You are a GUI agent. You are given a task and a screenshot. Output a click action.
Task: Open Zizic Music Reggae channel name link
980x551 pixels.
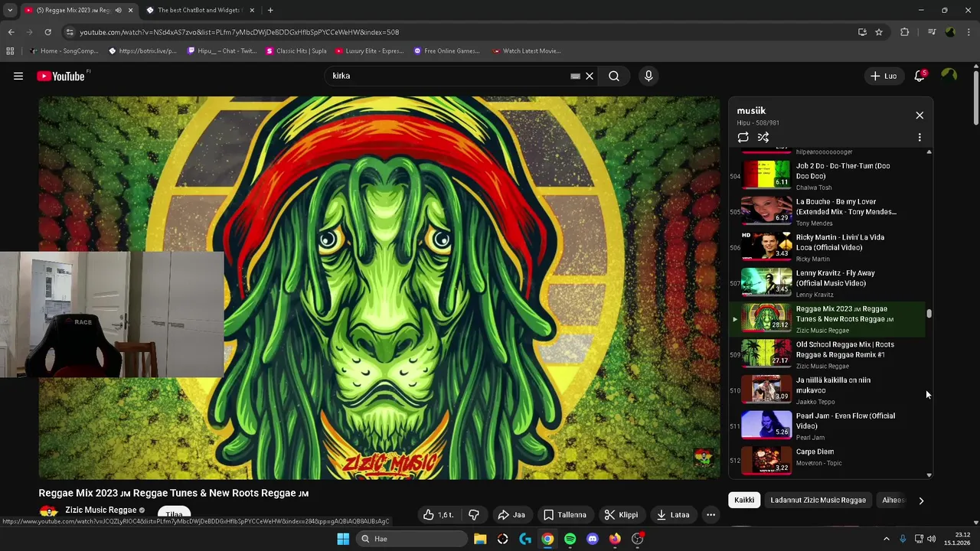pyautogui.click(x=100, y=510)
